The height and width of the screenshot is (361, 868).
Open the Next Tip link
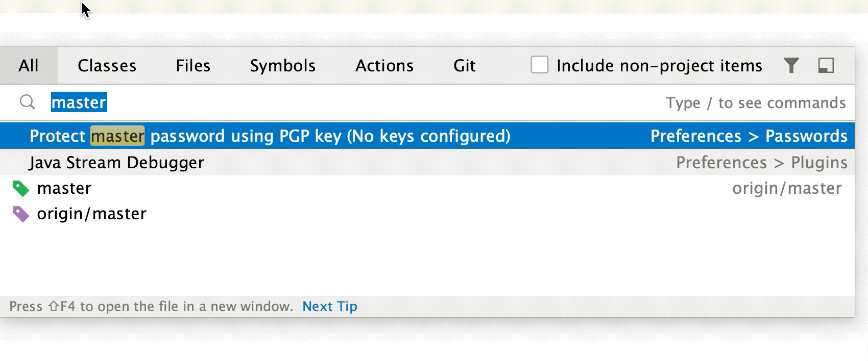click(329, 306)
